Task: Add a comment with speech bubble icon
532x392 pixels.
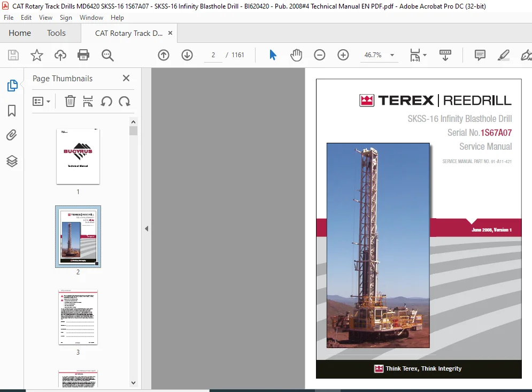Action: [x=480, y=55]
